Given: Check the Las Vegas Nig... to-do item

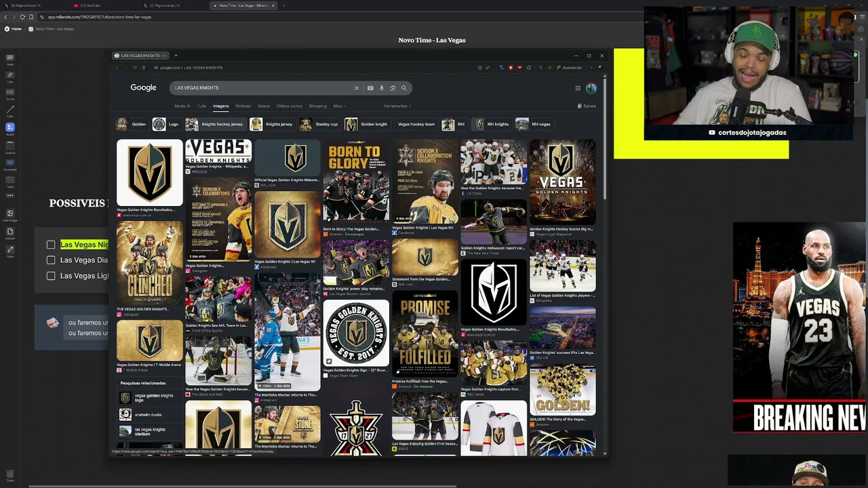Looking at the screenshot, I should (x=51, y=245).
